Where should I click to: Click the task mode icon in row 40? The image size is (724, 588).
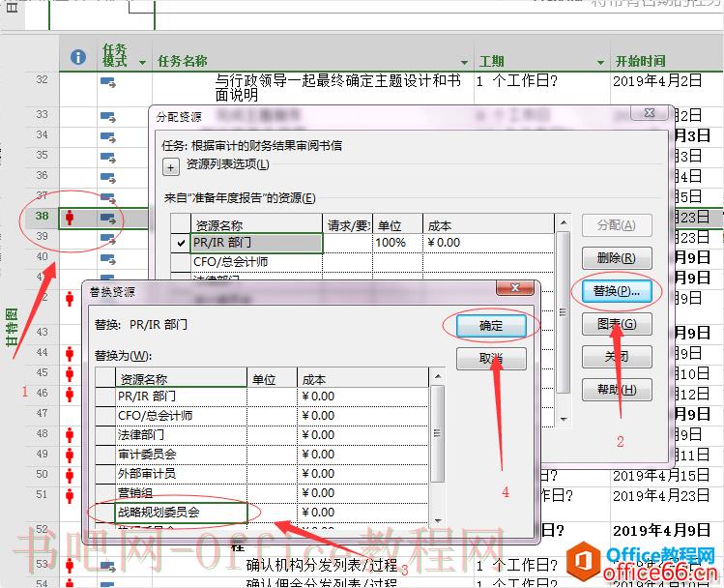[x=108, y=259]
